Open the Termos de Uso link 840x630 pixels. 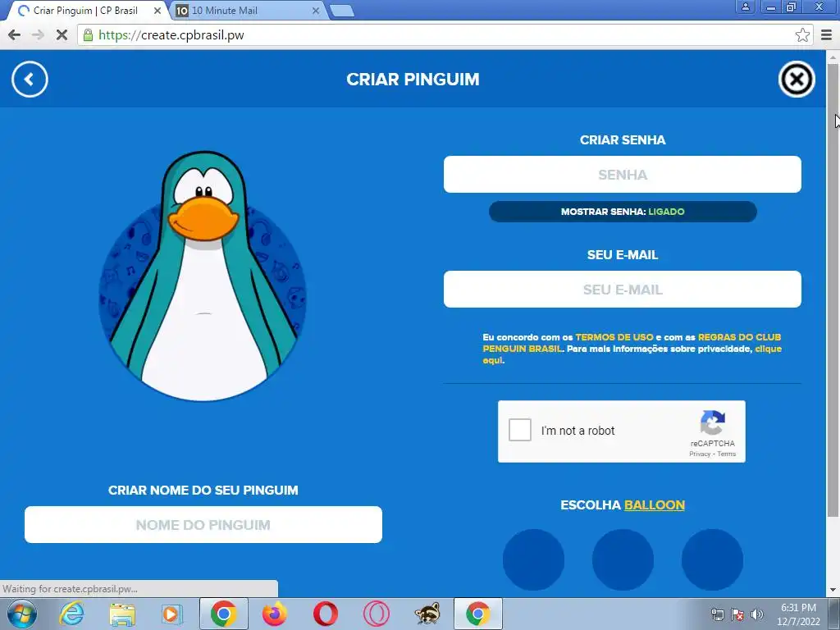[614, 337]
